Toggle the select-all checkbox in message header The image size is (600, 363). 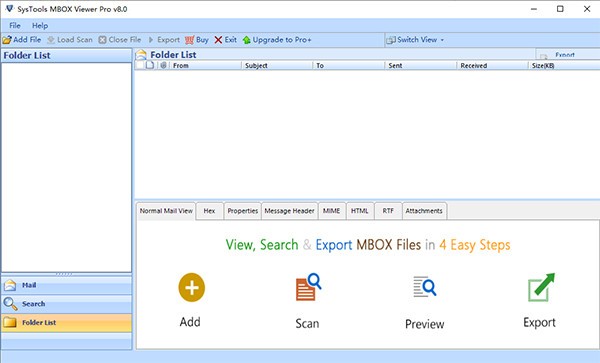(140, 65)
